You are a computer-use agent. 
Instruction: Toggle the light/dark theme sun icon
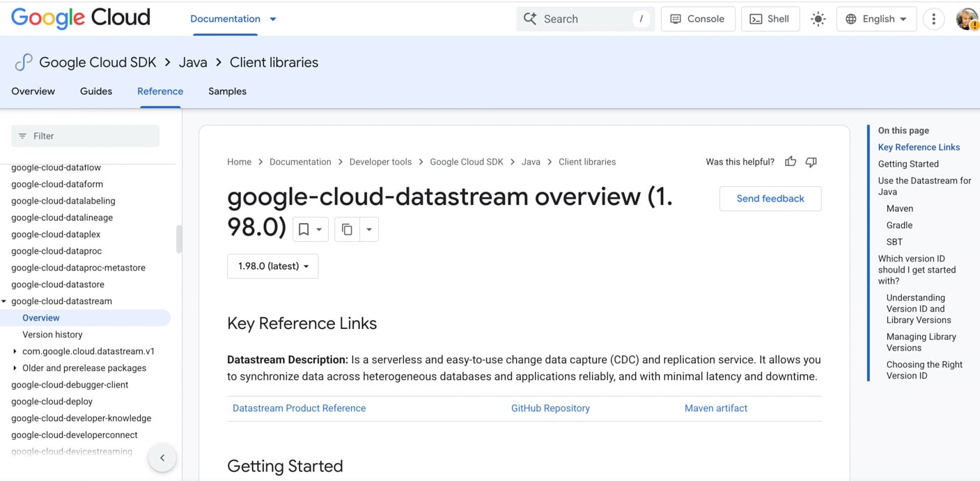point(818,19)
